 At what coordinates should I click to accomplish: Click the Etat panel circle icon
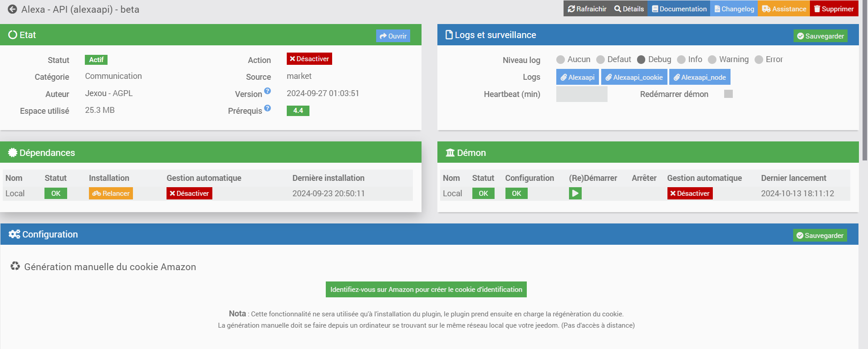13,35
